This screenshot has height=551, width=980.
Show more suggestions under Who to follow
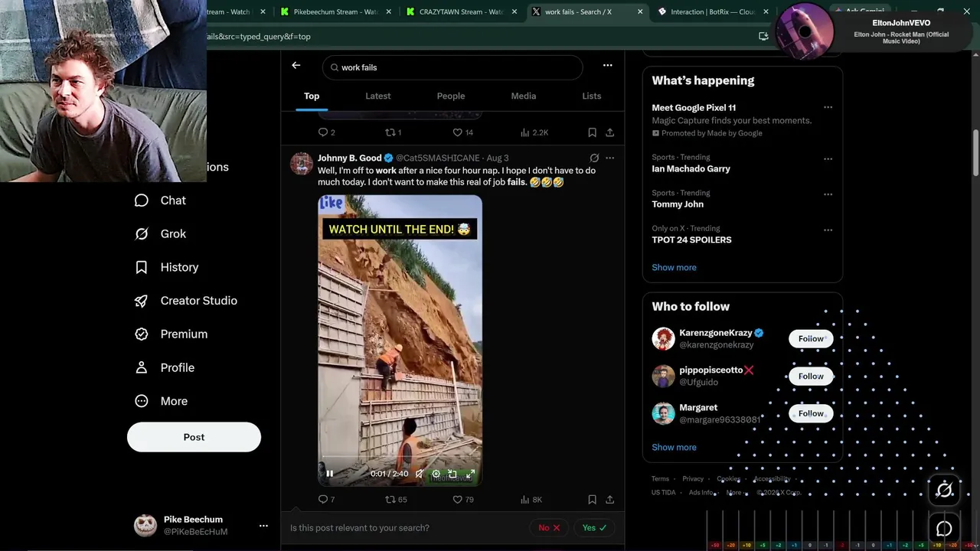pyautogui.click(x=674, y=447)
